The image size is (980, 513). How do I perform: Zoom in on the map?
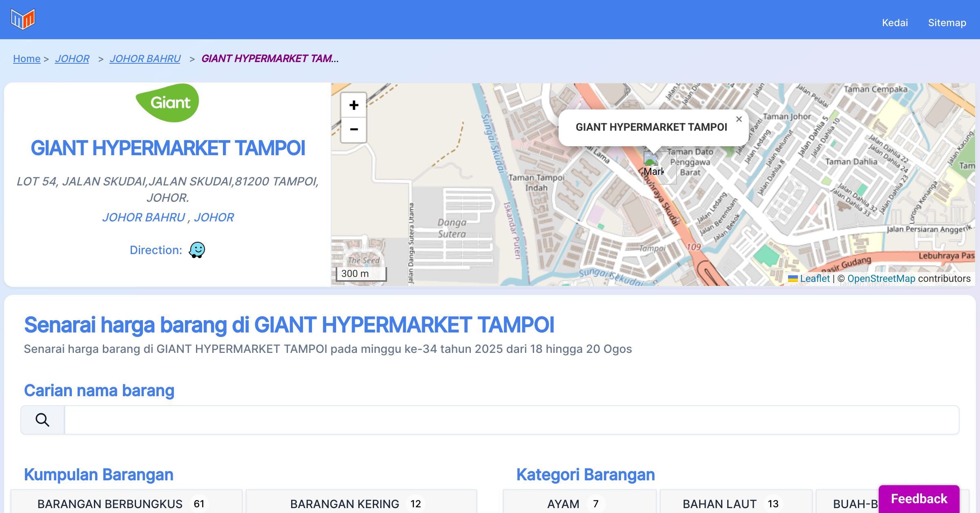pos(354,105)
